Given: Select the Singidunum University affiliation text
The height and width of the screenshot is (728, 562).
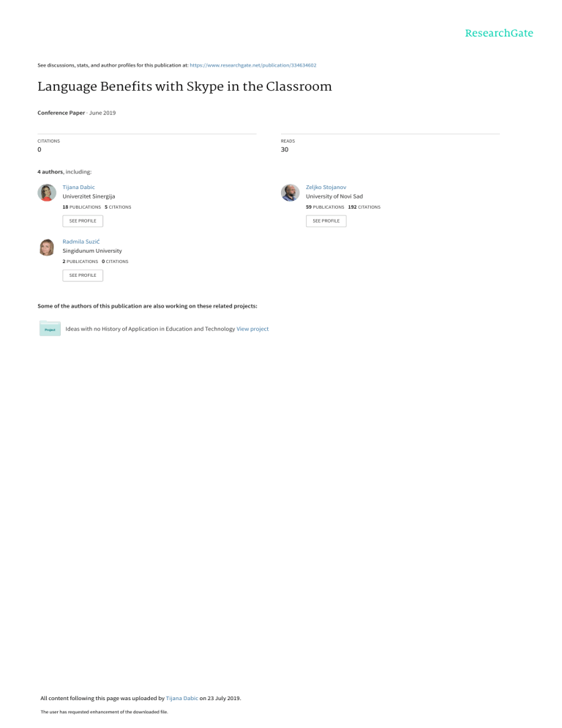Looking at the screenshot, I should pyautogui.click(x=92, y=250).
